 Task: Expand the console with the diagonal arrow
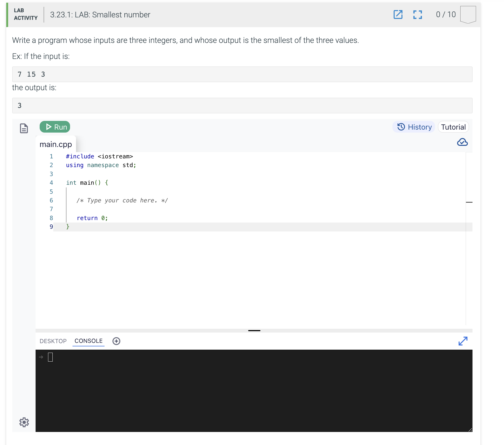click(463, 341)
